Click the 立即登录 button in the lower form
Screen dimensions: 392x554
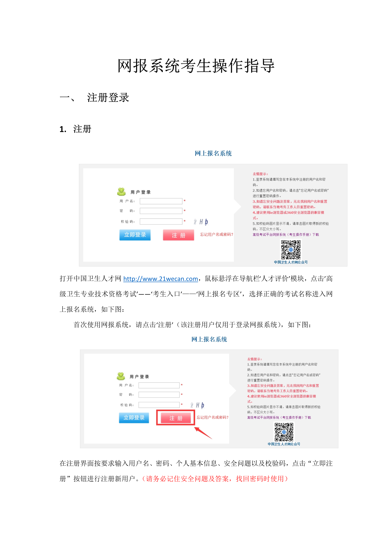pyautogui.click(x=134, y=418)
